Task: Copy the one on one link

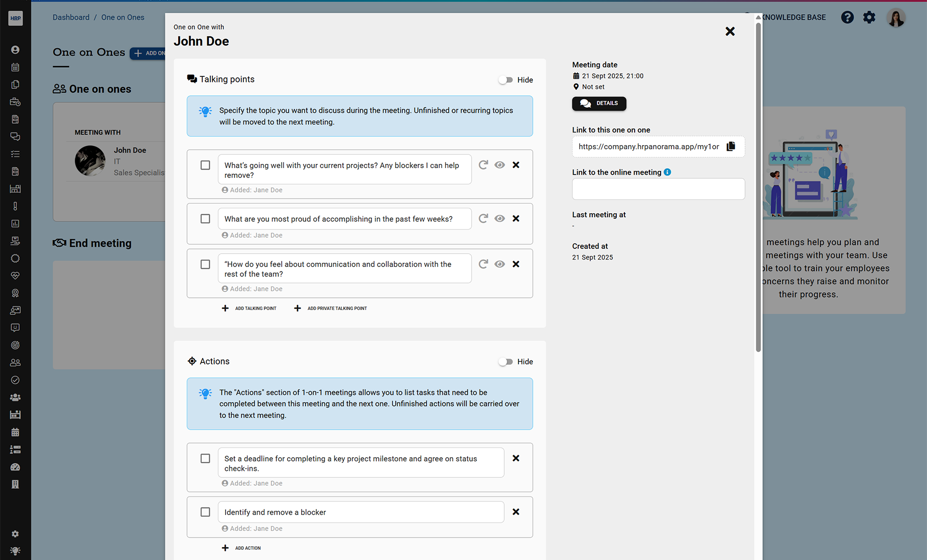Action: click(731, 147)
